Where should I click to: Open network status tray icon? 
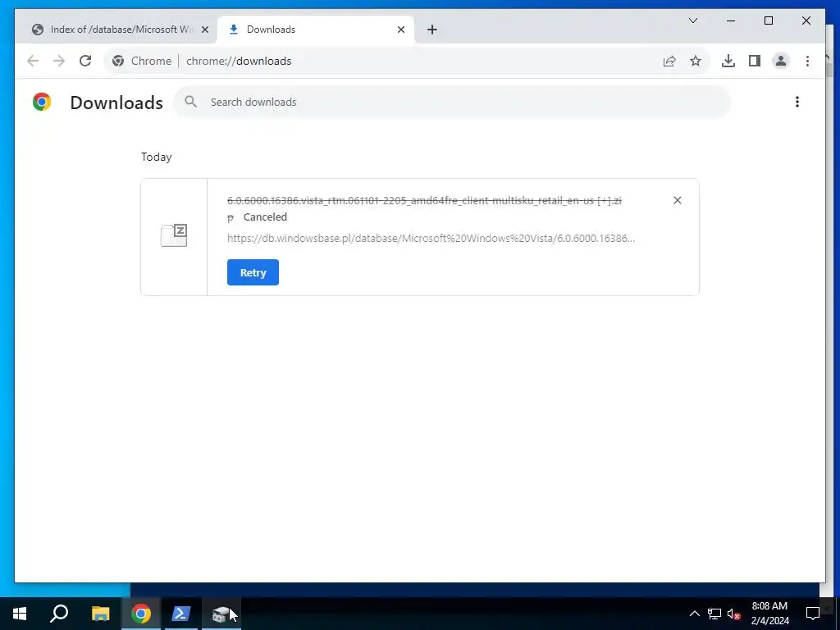click(714, 614)
